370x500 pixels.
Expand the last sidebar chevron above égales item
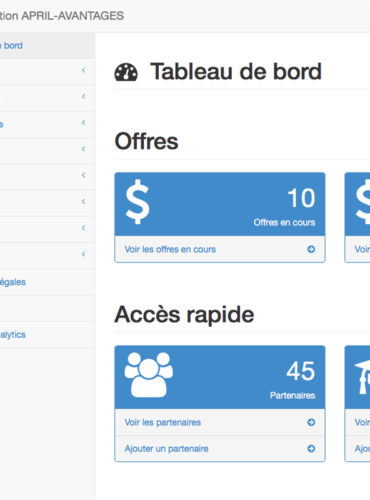83,254
